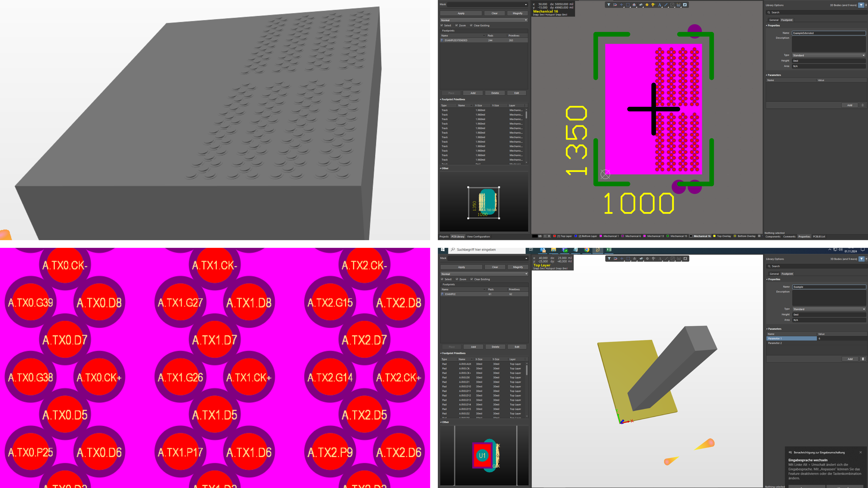The height and width of the screenshot is (488, 868).
Task: Toggle Zoom checkbox in ExampleExtended PCB Library panel
Action: 457,25
